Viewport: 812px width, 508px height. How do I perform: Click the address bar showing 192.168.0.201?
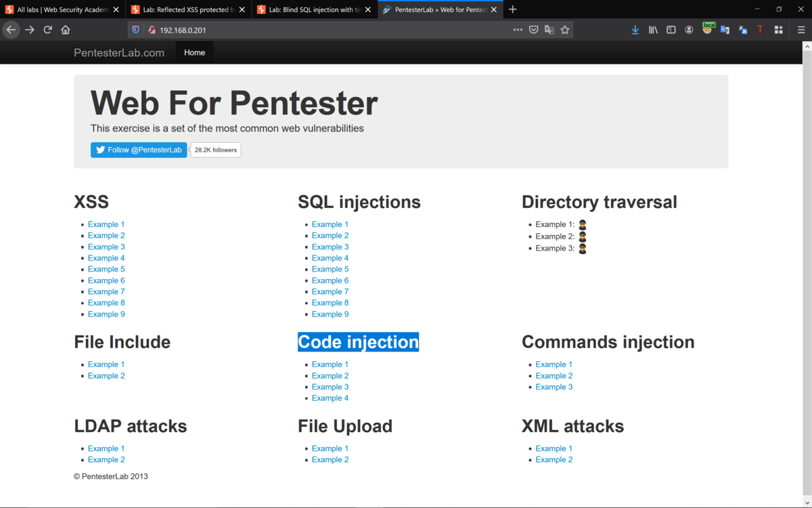pos(325,30)
